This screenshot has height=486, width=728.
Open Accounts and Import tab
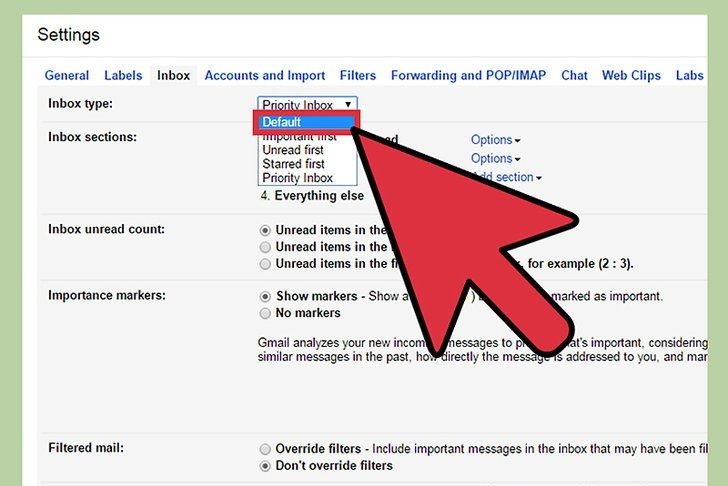(x=264, y=75)
